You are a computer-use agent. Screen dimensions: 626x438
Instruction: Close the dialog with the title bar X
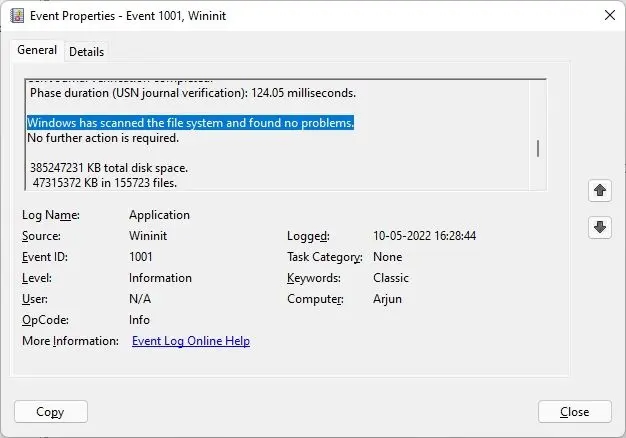point(609,15)
